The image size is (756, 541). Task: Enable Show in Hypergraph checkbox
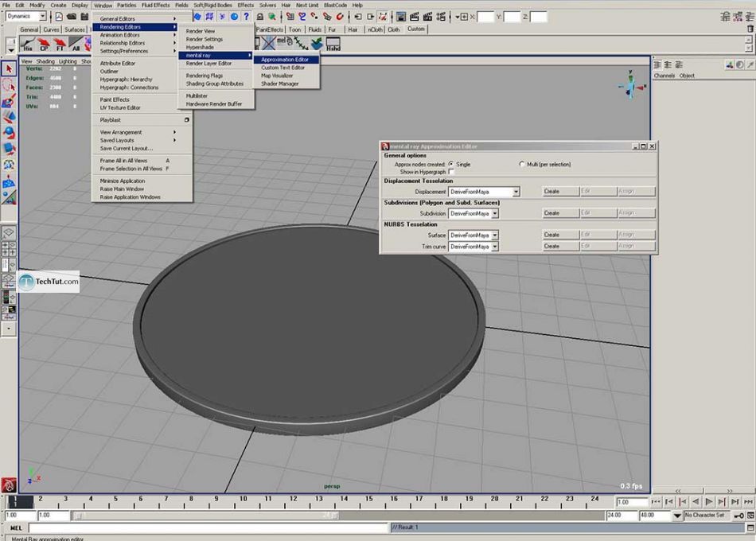(x=451, y=172)
